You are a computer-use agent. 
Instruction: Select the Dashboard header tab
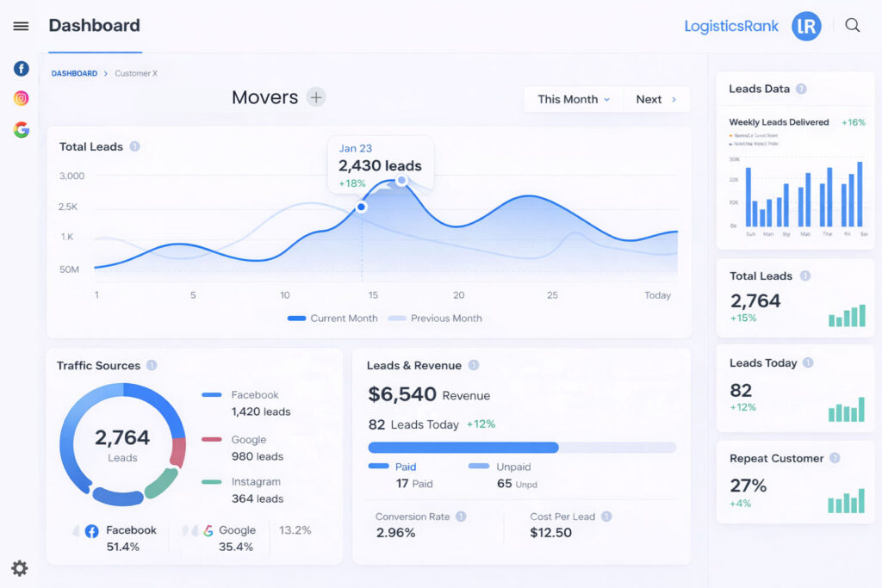tap(95, 26)
